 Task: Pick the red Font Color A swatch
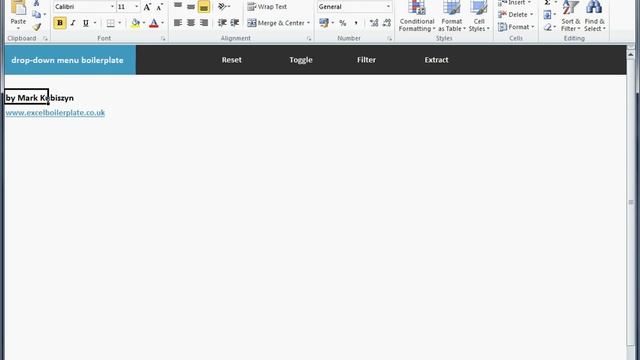[153, 23]
